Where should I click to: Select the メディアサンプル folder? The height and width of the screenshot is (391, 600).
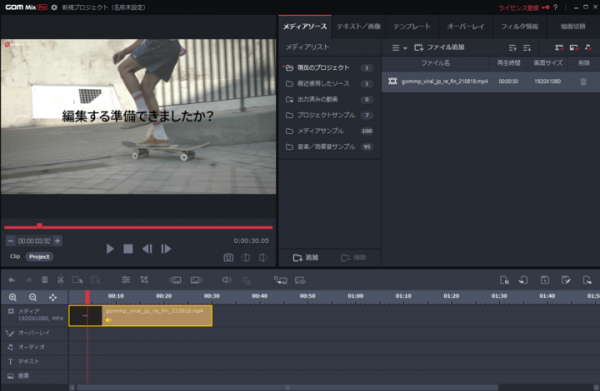[x=330, y=131]
